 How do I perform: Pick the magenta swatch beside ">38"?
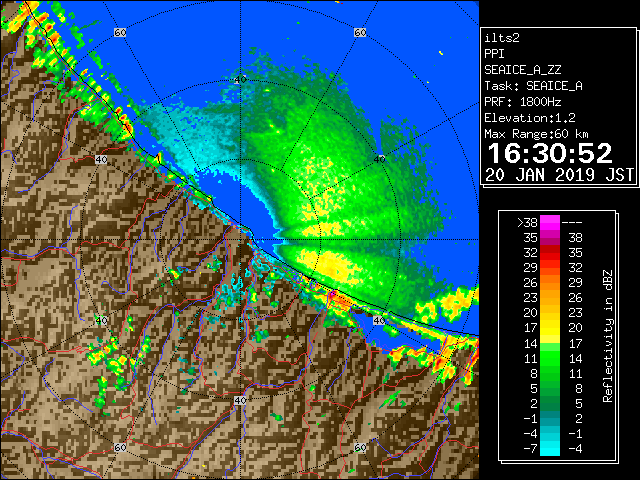tap(550, 222)
